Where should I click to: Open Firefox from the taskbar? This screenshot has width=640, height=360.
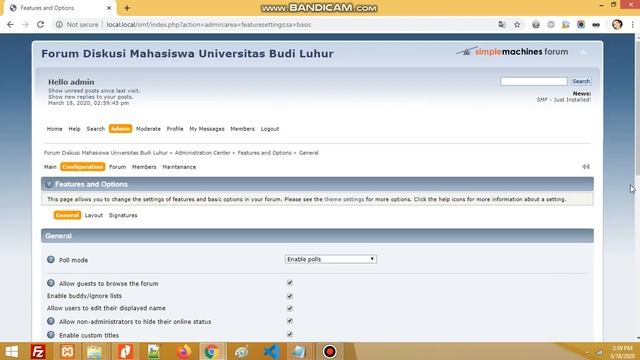tap(183, 351)
